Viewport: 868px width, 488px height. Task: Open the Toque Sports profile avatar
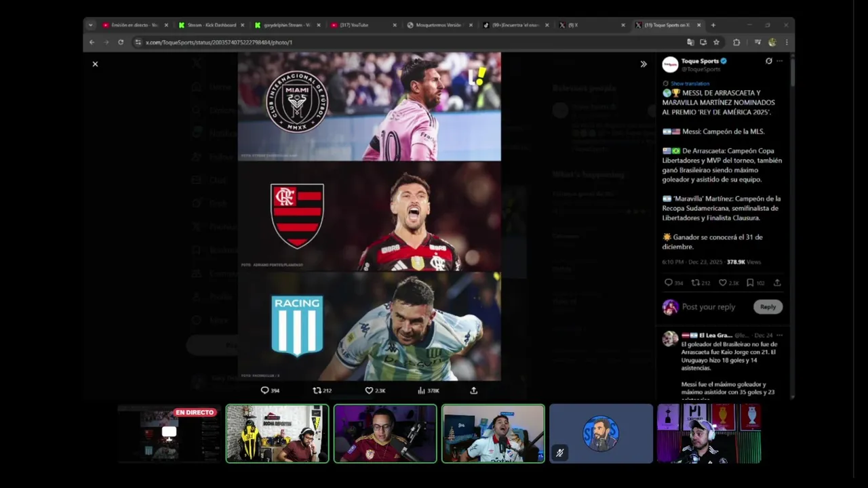point(670,64)
